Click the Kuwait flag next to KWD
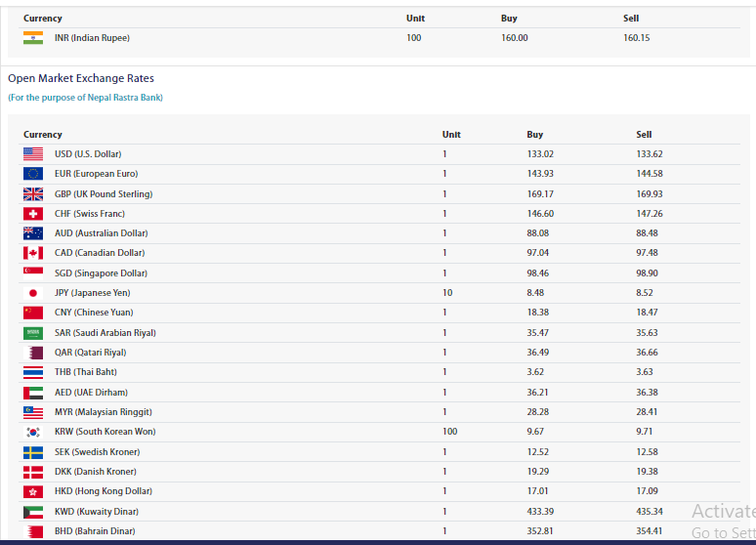This screenshot has height=545, width=756. click(x=33, y=512)
